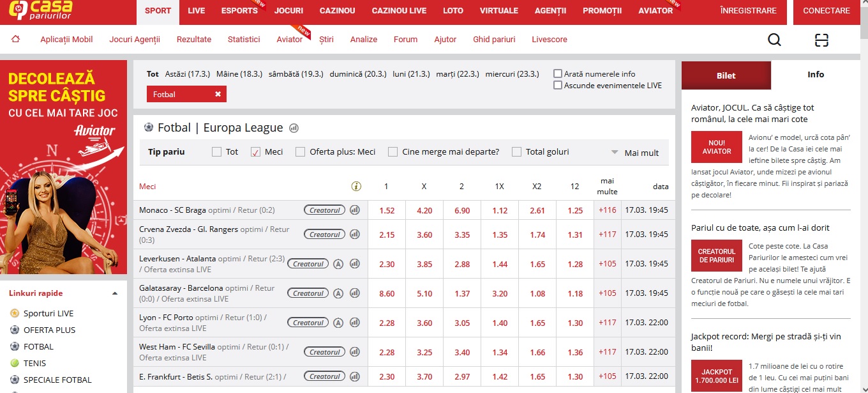Open the ticket scanner icon
This screenshot has width=868, height=393.
point(821,40)
